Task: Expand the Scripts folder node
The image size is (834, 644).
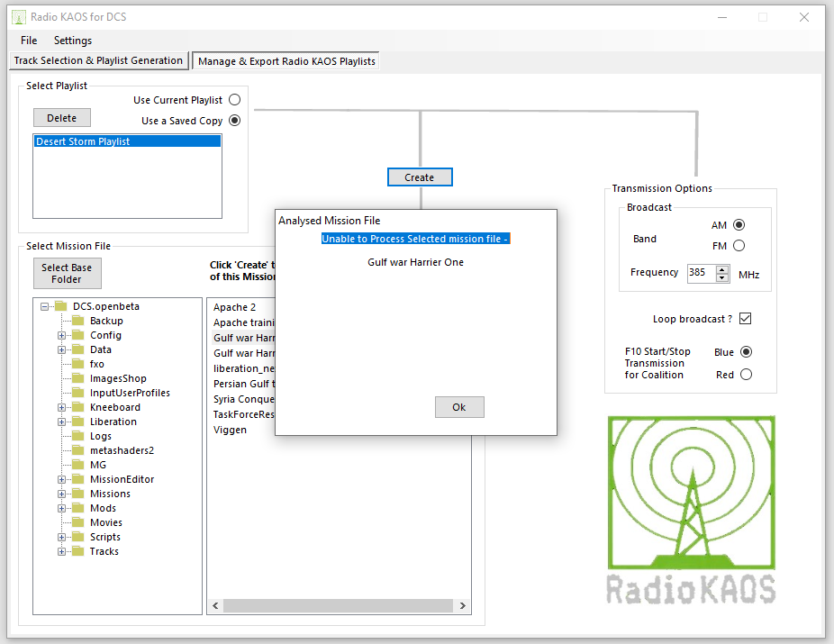Action: pyautogui.click(x=62, y=537)
